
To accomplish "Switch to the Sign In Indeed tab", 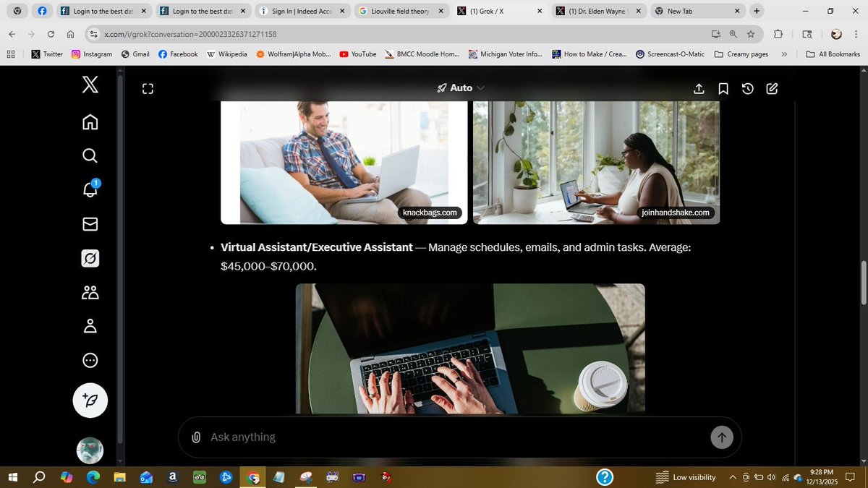I will pyautogui.click(x=301, y=11).
